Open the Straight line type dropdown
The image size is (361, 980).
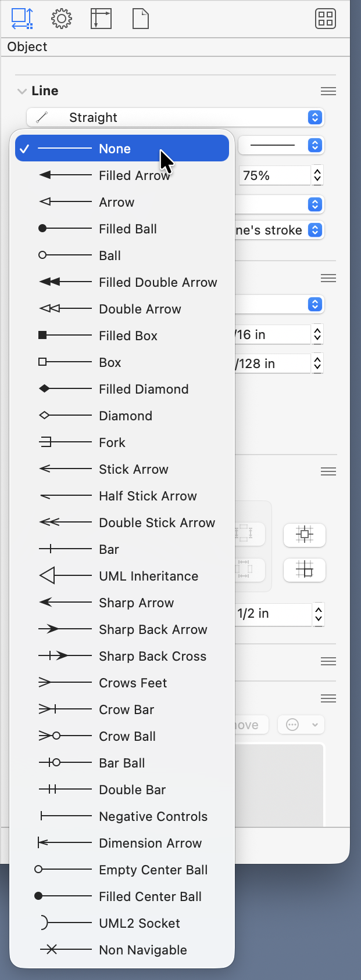click(176, 117)
